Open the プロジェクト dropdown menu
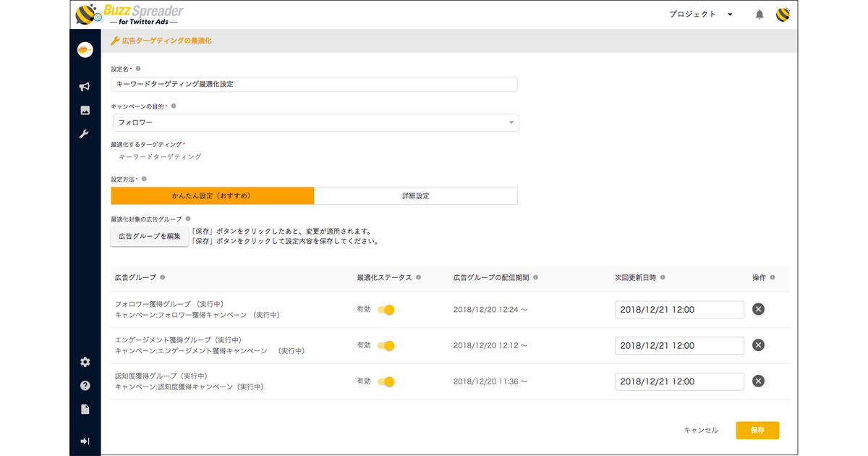 point(700,14)
